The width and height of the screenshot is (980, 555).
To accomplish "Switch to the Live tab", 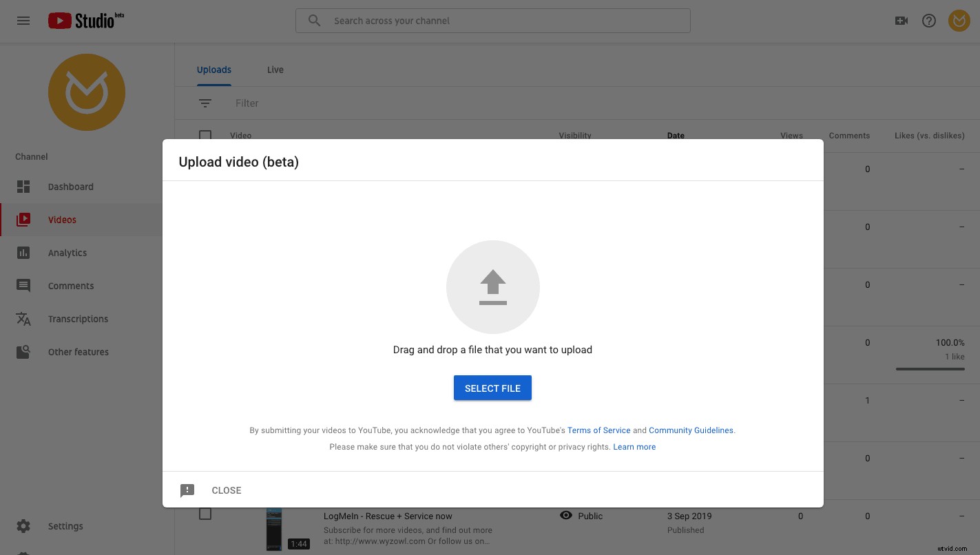I will [x=275, y=70].
